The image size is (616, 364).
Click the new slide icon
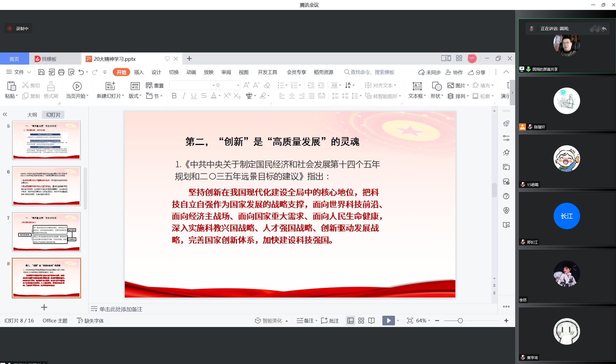pos(110,86)
